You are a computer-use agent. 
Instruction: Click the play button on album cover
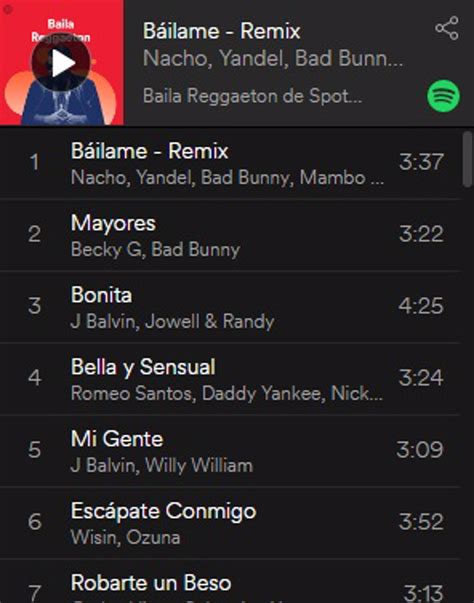click(x=61, y=63)
